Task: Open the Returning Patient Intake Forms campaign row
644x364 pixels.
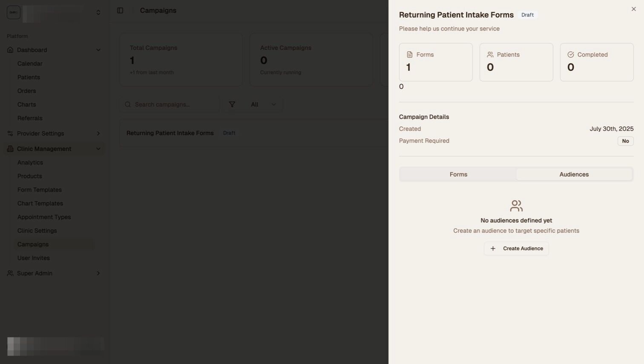Action: click(170, 133)
